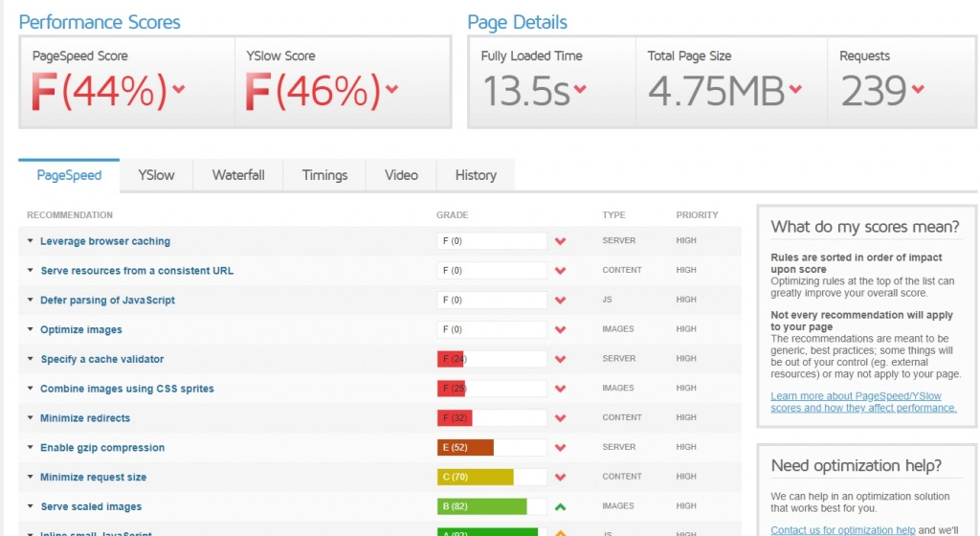The width and height of the screenshot is (980, 536).
Task: Expand the Optimize images disclosure triangle
Action: (x=30, y=328)
